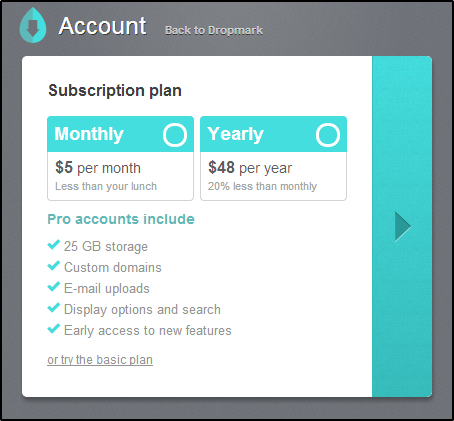Click the Monthly plan header label
Viewport: 454px width, 421px height.
pos(89,134)
